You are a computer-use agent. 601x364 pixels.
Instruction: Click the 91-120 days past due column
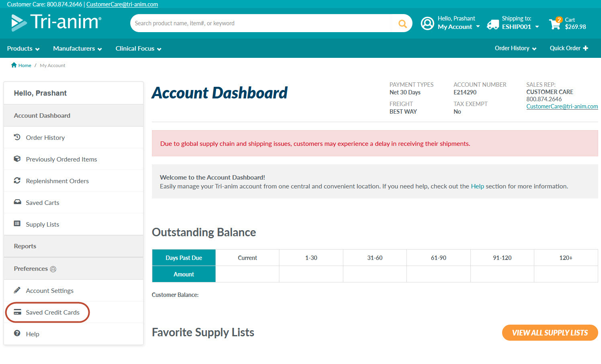click(x=502, y=258)
